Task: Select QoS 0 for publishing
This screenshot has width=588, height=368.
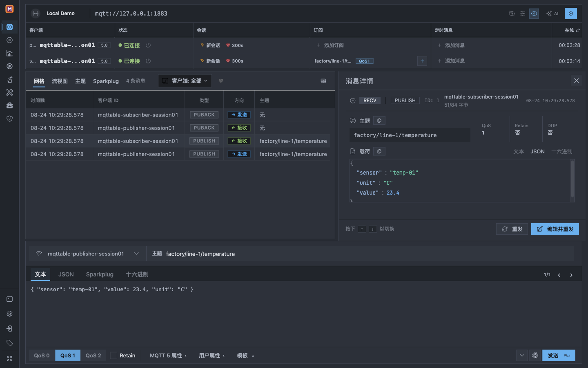Action: coord(42,355)
